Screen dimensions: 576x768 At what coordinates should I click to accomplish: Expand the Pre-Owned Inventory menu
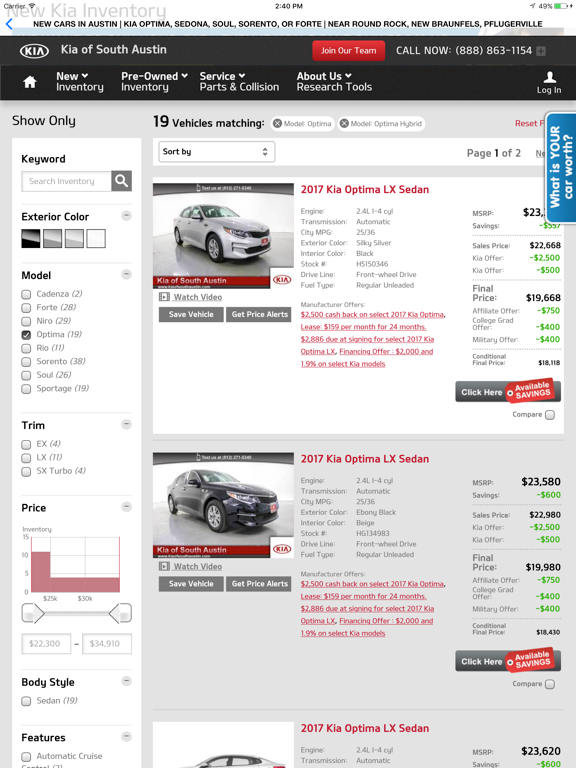(x=154, y=82)
